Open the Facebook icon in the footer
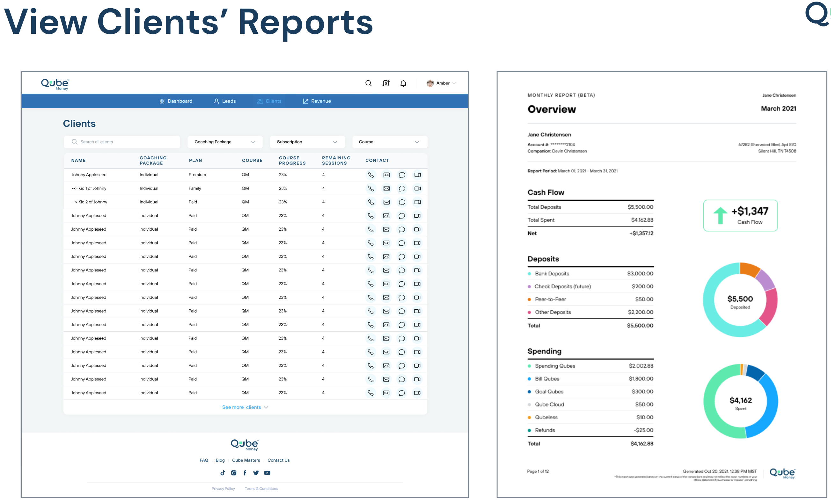Screen dimensions: 831x504 tap(245, 473)
